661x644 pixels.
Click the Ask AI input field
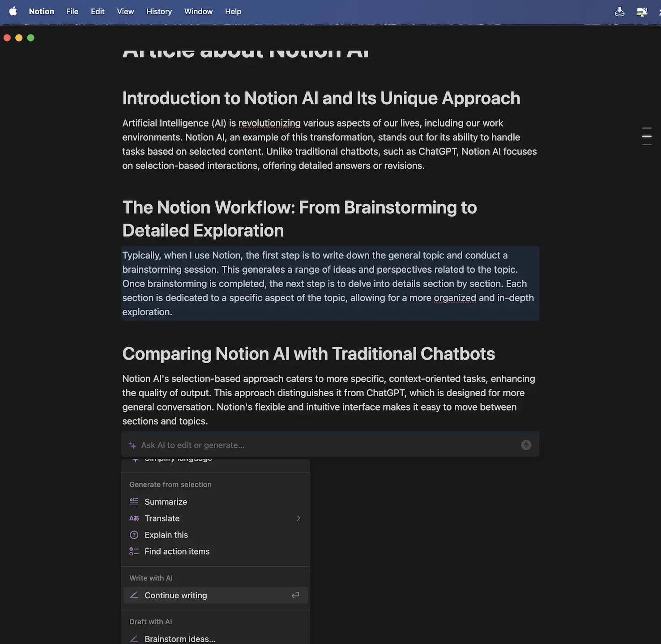330,445
